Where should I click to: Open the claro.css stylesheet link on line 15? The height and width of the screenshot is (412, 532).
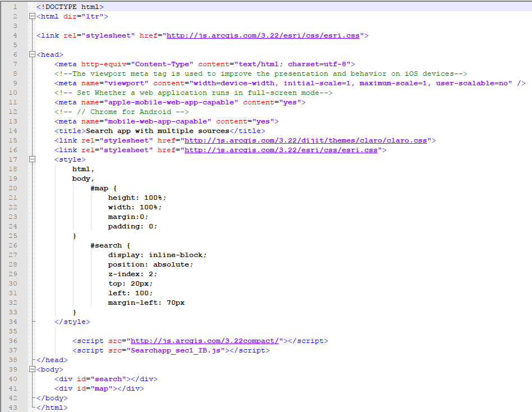tap(306, 140)
